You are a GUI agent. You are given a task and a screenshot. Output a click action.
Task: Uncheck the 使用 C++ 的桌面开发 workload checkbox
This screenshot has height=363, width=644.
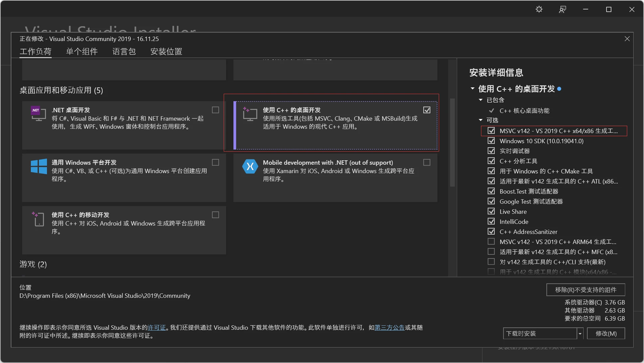427,110
